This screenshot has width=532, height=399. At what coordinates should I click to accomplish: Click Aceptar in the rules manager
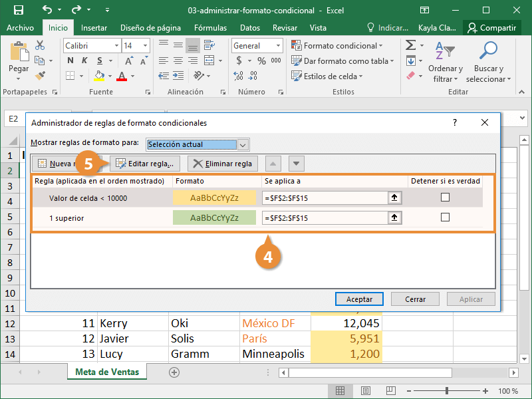[359, 299]
